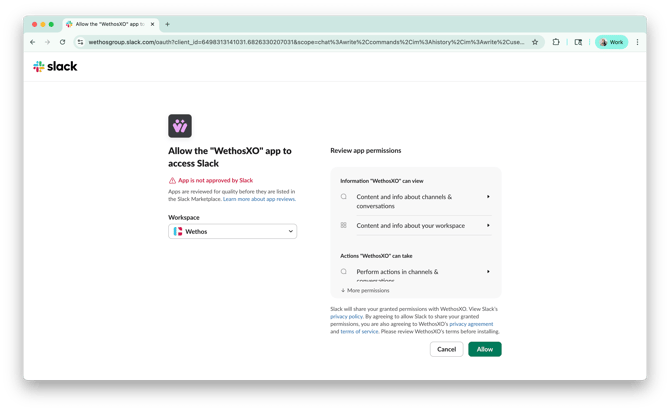Click the Work profile button
The width and height of the screenshot is (670, 411).
pos(611,42)
